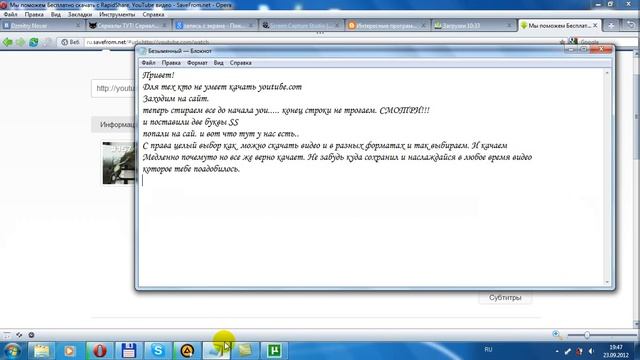Screen dimensions: 640x360
Task: Click the floppy disk icon in the taskbar
Action: [129, 351]
